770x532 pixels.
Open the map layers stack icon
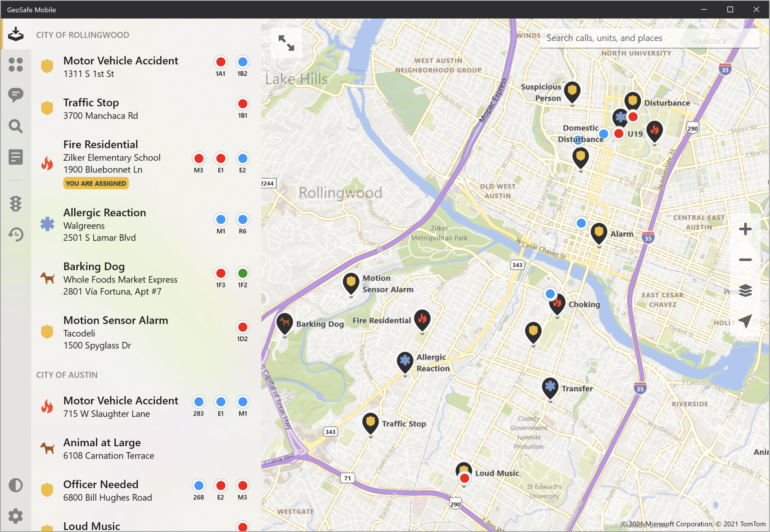click(x=745, y=291)
